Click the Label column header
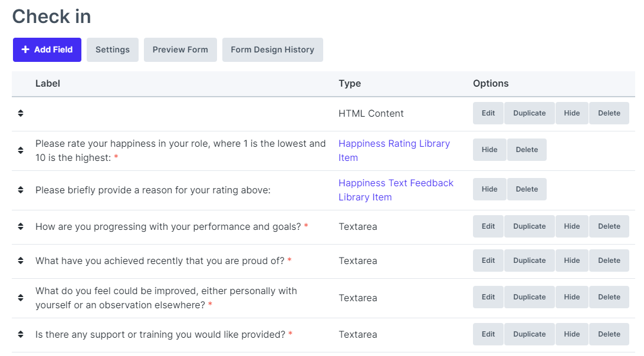644x356 pixels. [x=47, y=83]
